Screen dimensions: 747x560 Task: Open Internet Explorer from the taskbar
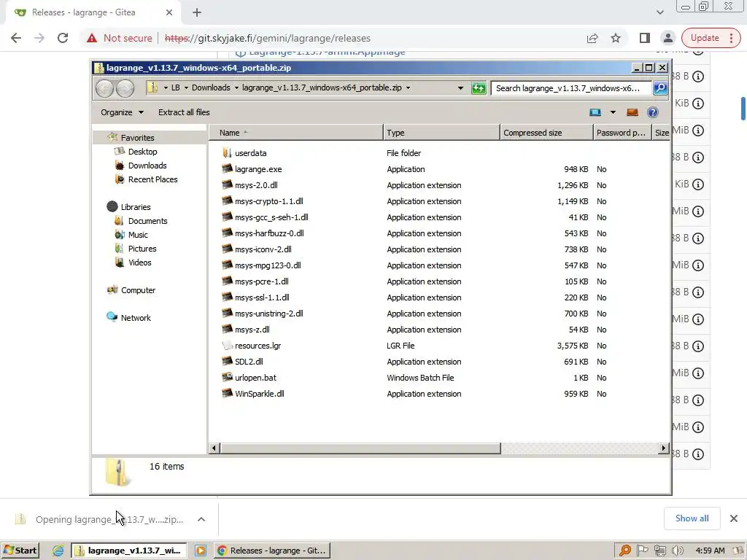(58, 551)
